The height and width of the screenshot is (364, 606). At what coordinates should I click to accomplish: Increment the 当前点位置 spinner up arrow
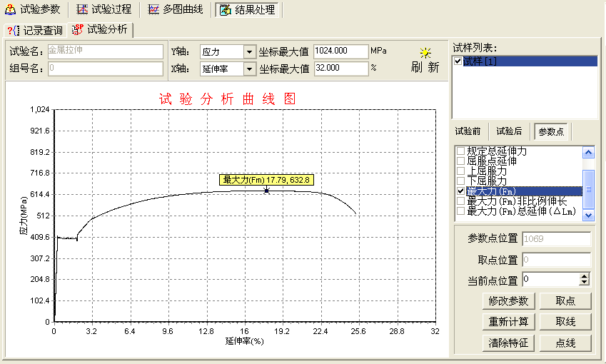tap(585, 276)
